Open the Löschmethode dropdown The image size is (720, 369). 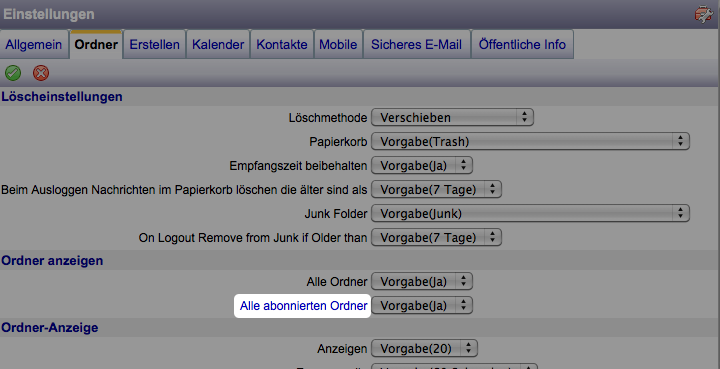(x=452, y=117)
